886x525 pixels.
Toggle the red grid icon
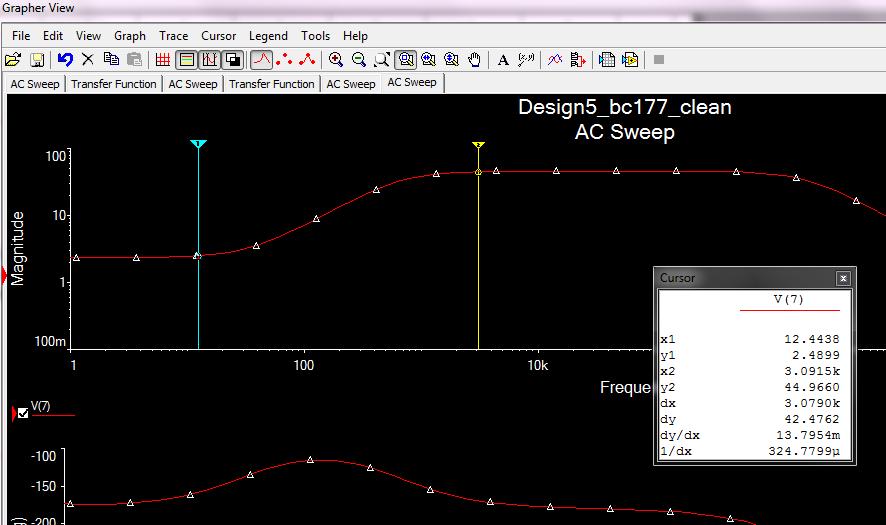pos(163,59)
